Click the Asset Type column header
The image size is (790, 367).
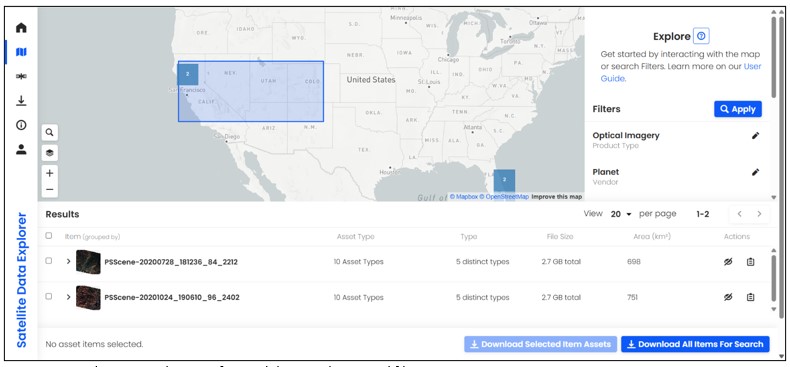(355, 236)
